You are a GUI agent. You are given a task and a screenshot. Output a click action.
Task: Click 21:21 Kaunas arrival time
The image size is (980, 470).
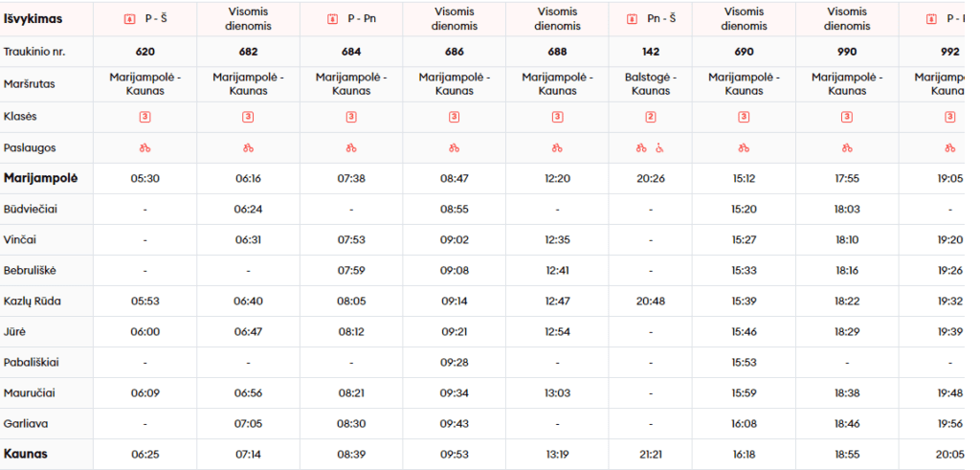(x=651, y=455)
